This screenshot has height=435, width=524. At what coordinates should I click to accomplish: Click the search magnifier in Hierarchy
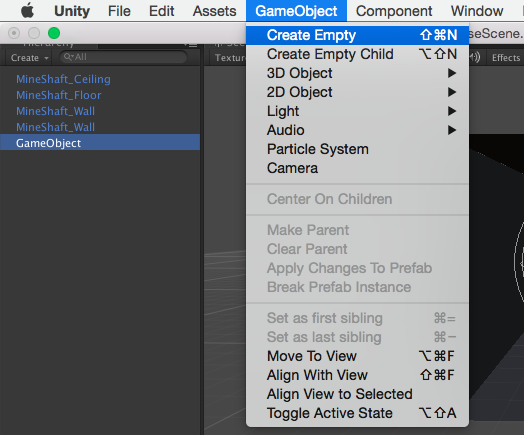coord(69,57)
